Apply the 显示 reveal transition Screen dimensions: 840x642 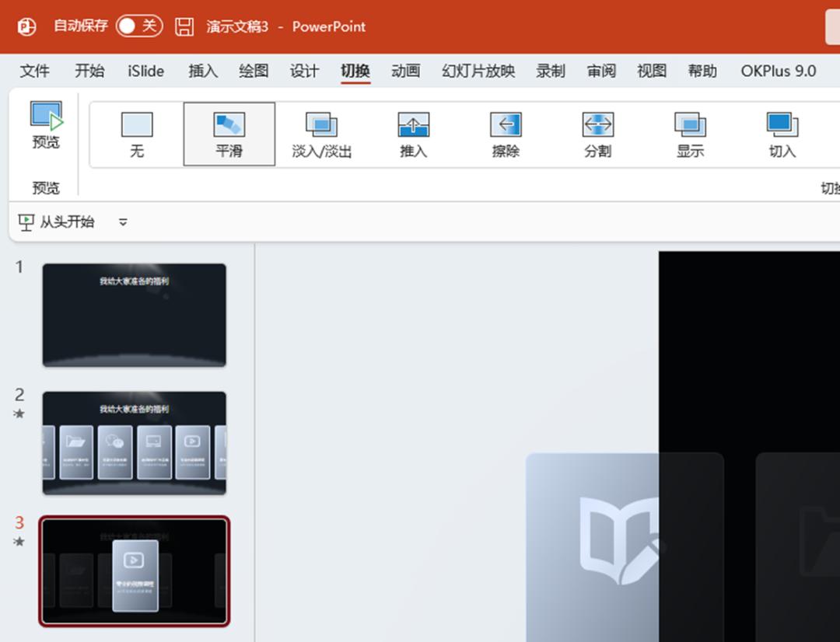[x=690, y=134]
